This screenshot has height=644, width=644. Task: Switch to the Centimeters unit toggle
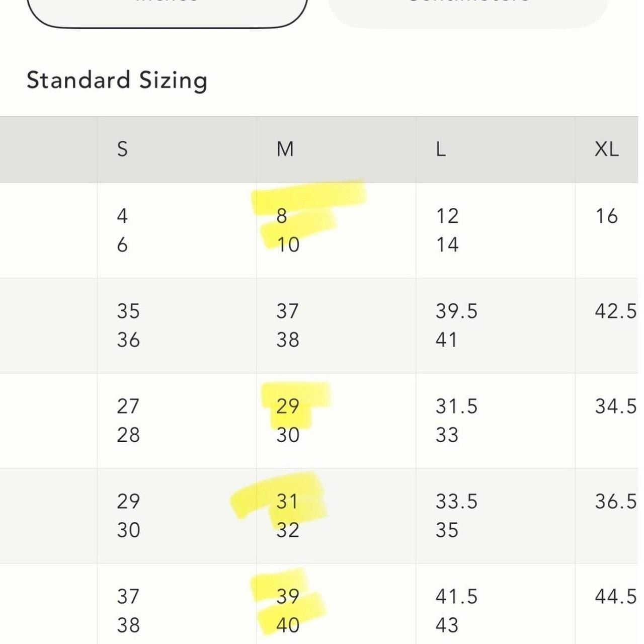click(468, 10)
